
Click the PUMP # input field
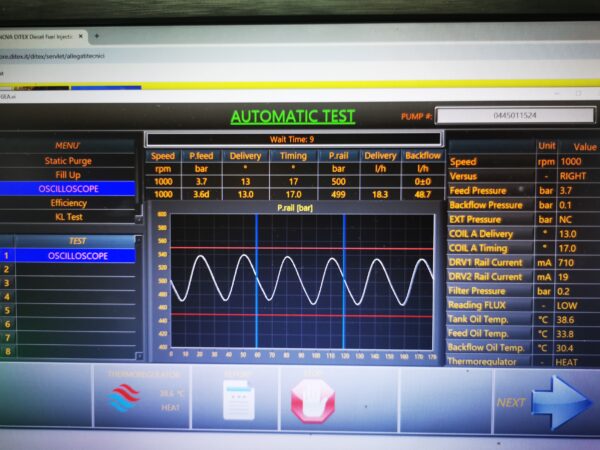516,116
